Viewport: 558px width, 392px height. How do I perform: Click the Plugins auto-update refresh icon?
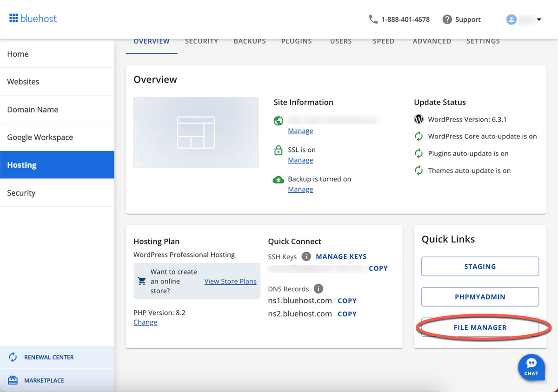pos(418,153)
